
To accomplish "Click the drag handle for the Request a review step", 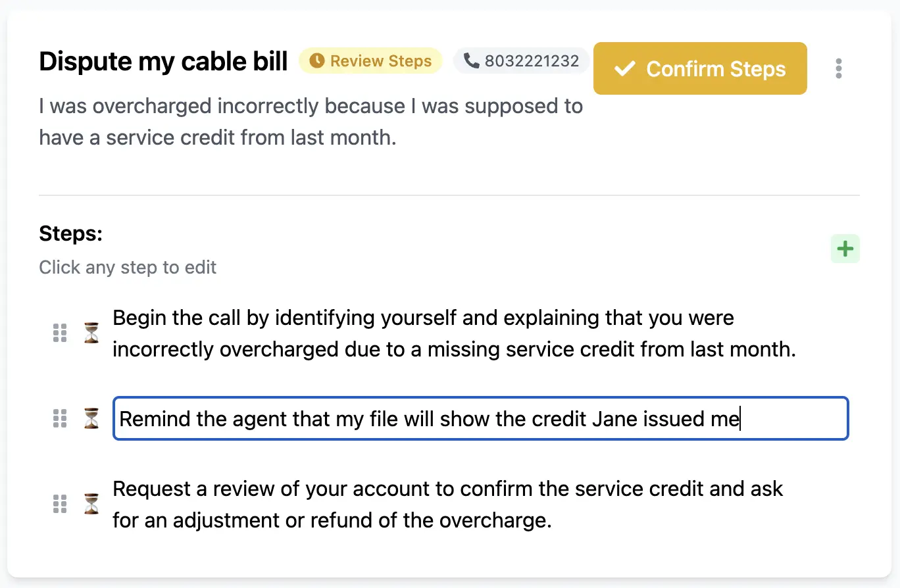I will coord(60,504).
